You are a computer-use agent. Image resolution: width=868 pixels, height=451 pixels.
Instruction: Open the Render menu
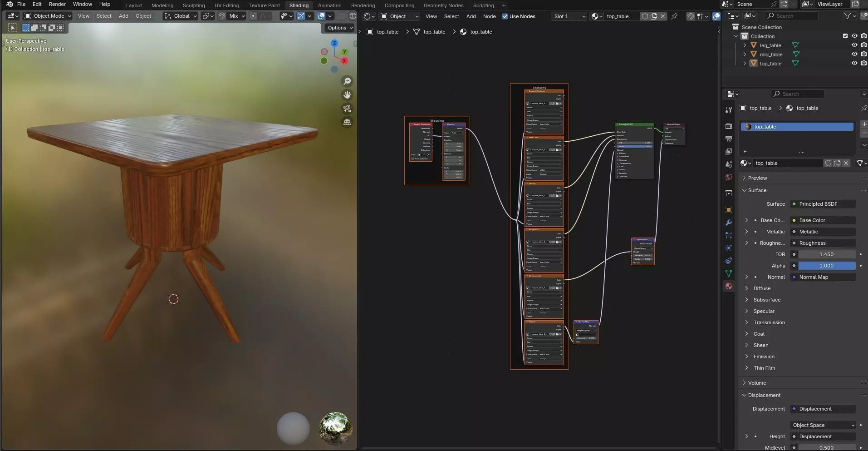57,4
